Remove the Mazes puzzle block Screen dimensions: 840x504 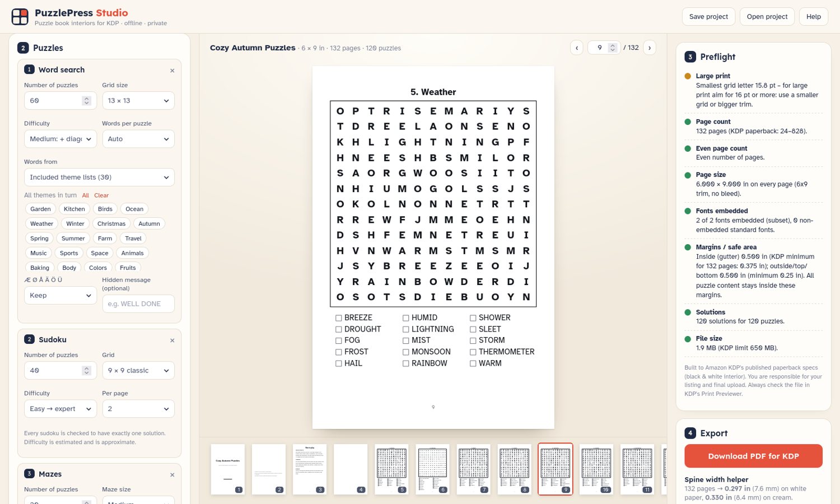[172, 475]
